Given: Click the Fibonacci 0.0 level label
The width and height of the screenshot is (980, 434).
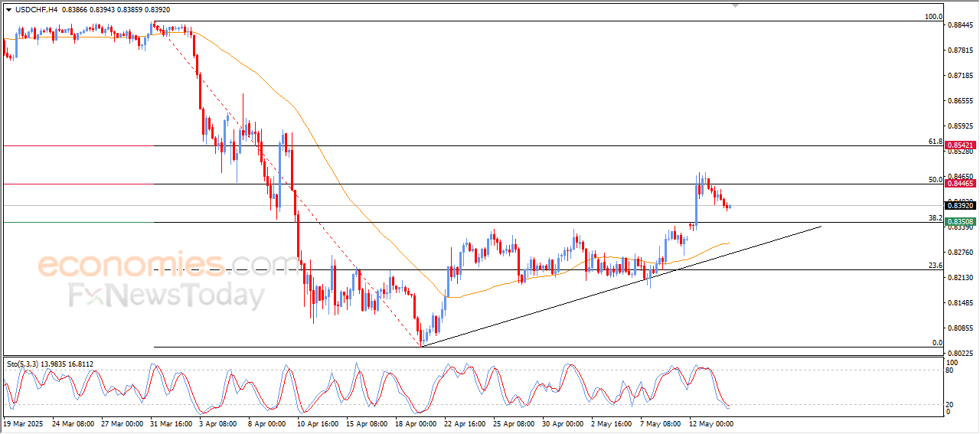Looking at the screenshot, I should (x=937, y=343).
